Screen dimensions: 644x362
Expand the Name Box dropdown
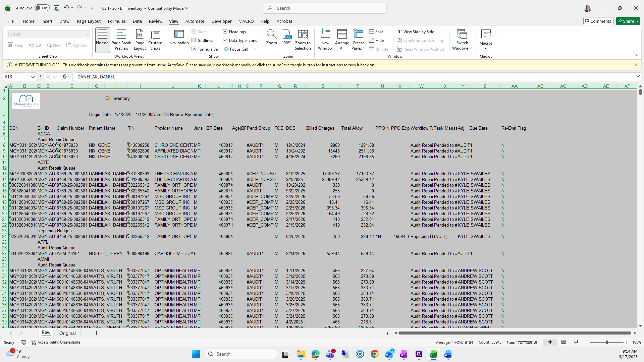pos(33,77)
